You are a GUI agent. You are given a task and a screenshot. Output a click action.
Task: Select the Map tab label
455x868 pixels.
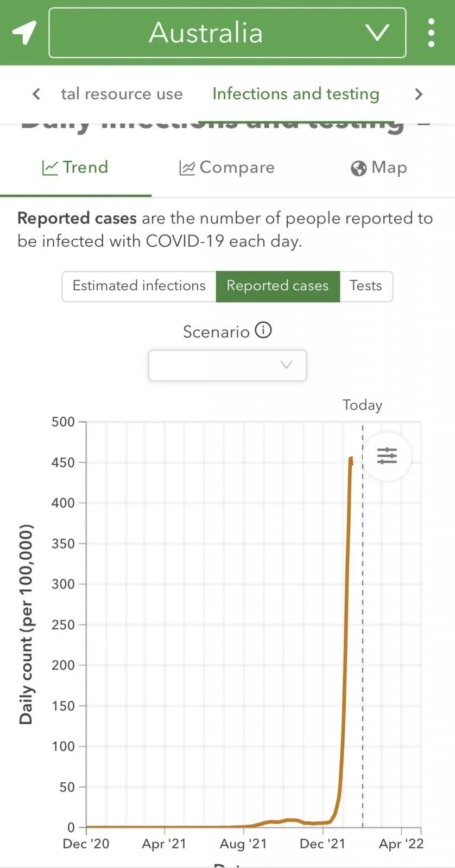[x=389, y=168]
